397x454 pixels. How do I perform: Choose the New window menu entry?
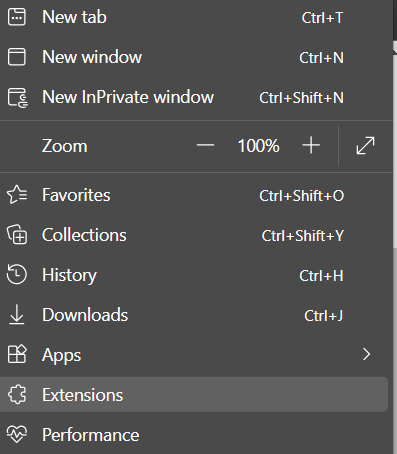click(x=194, y=57)
